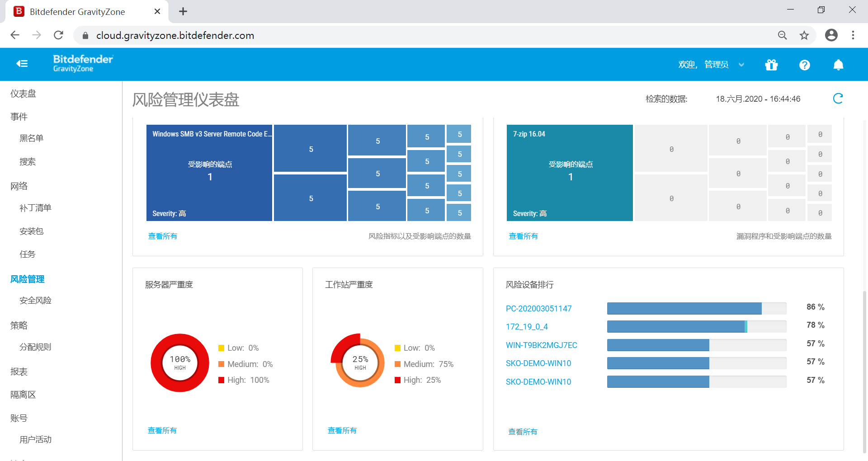Click the browser address bar URL
The image size is (868, 461).
(175, 35)
